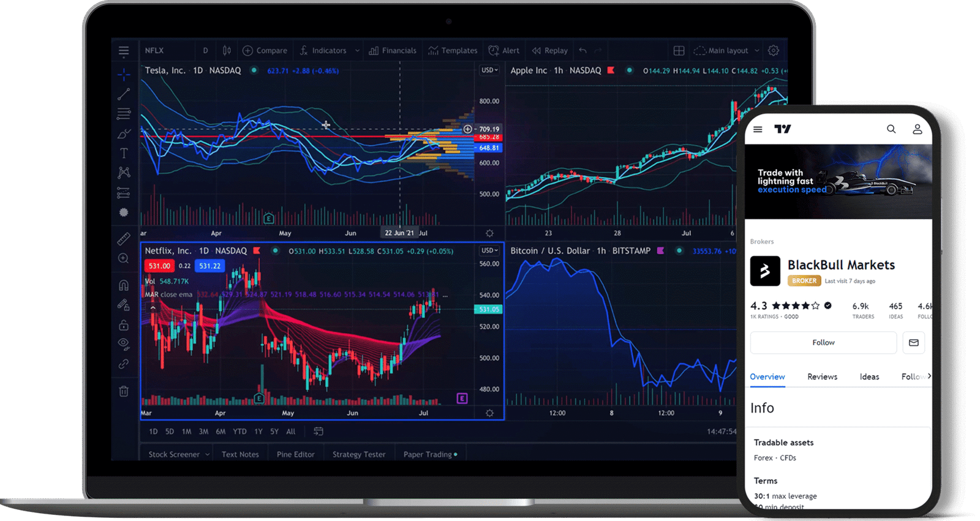Select the brush drawing tool
This screenshot has width=980, height=521.
click(124, 133)
